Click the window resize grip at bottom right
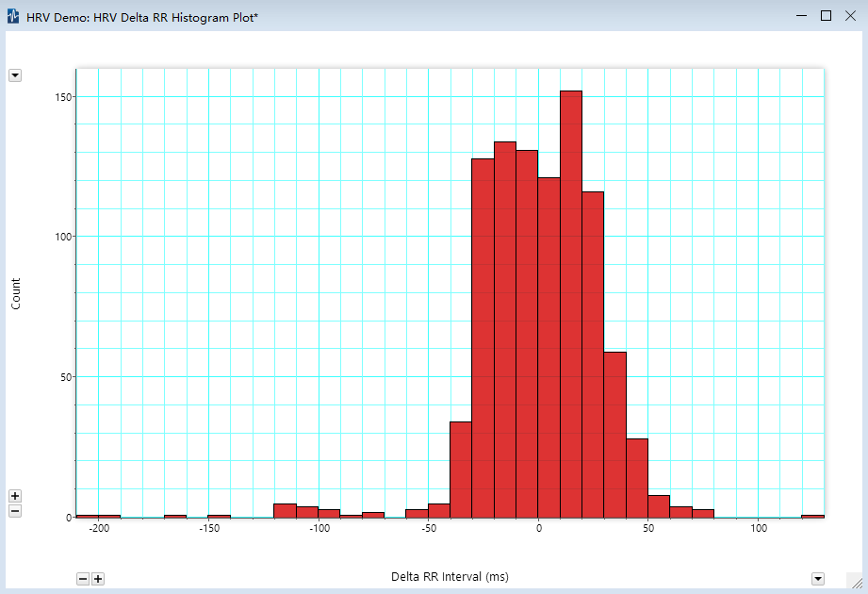 point(857,583)
